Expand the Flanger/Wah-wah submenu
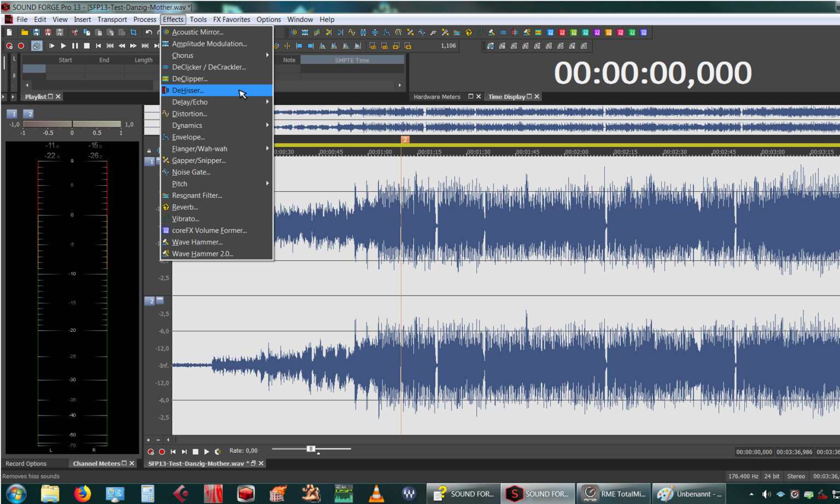Image resolution: width=840 pixels, height=504 pixels. pyautogui.click(x=217, y=149)
